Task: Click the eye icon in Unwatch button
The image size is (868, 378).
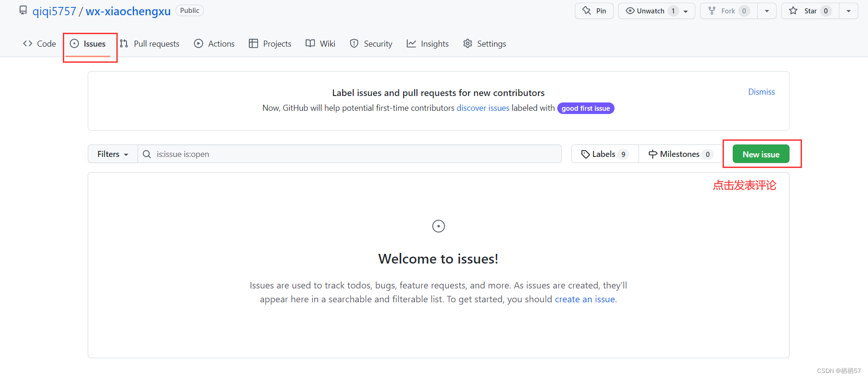Action: pos(630,11)
